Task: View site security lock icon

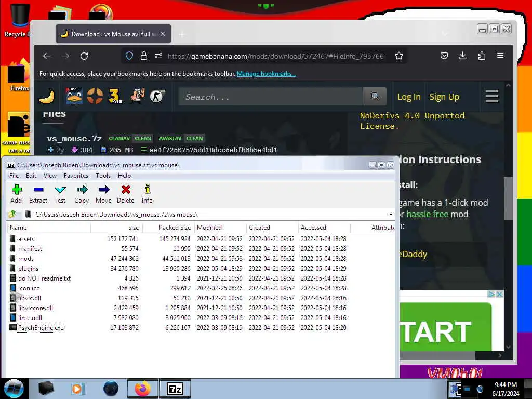Action: point(144,56)
